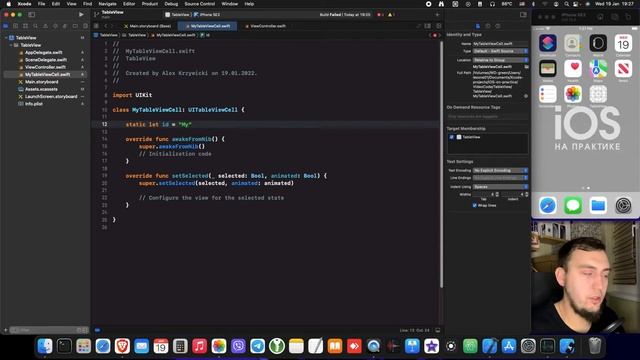Open the Indent Using Spaces dropdown
The height and width of the screenshot is (360, 640).
pyautogui.click(x=500, y=187)
